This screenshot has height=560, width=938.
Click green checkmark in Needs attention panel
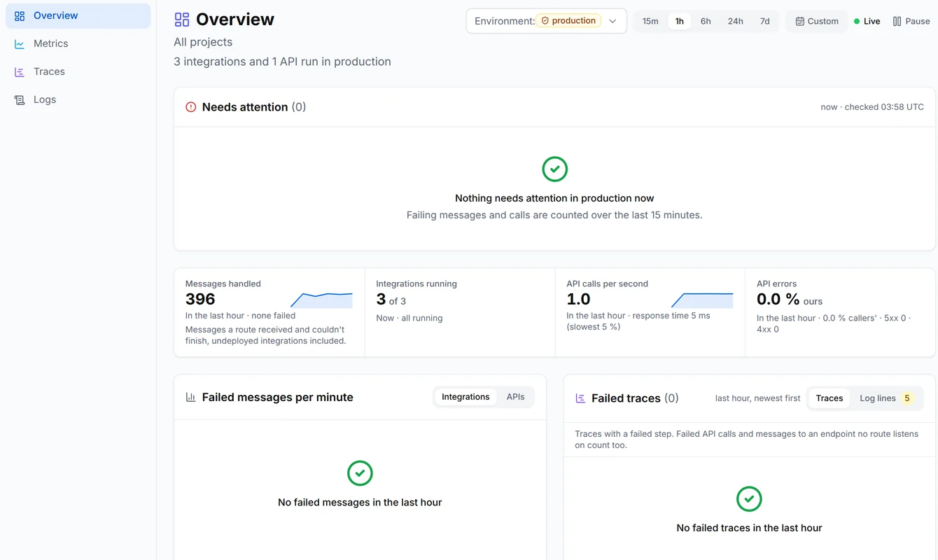coord(554,169)
